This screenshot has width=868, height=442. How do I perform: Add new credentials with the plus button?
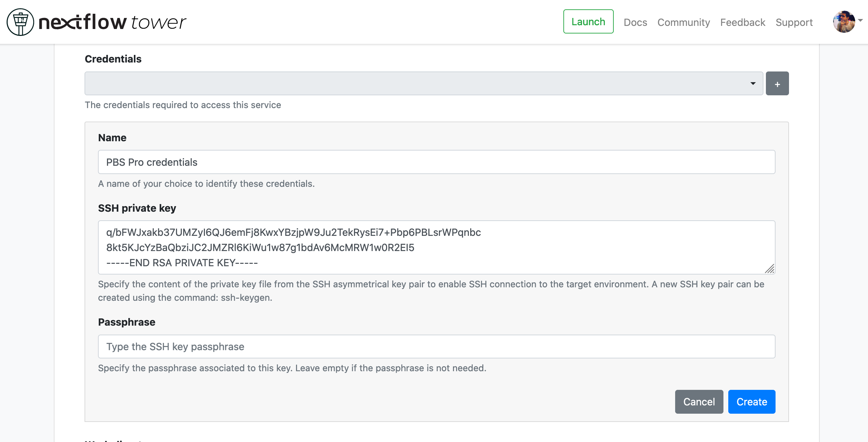777,83
